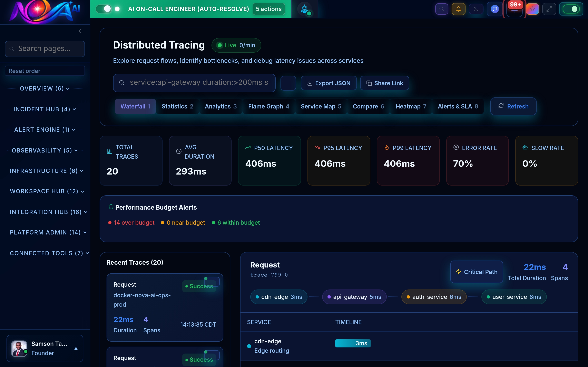Click the favorites star icon

pos(532,9)
